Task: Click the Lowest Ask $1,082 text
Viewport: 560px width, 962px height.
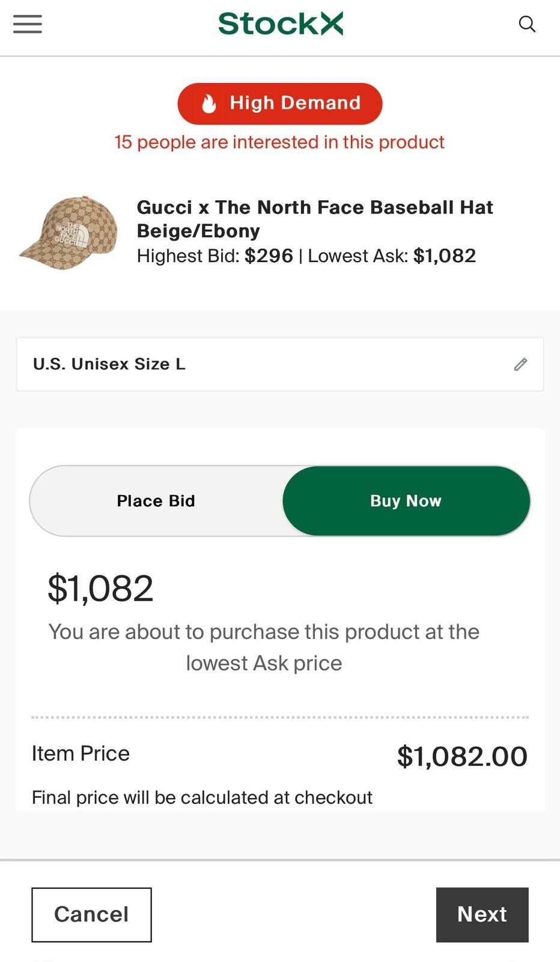Action: pyautogui.click(x=392, y=256)
